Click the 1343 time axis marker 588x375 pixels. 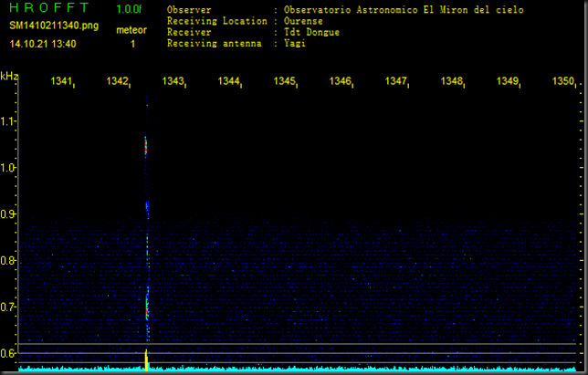pos(173,81)
